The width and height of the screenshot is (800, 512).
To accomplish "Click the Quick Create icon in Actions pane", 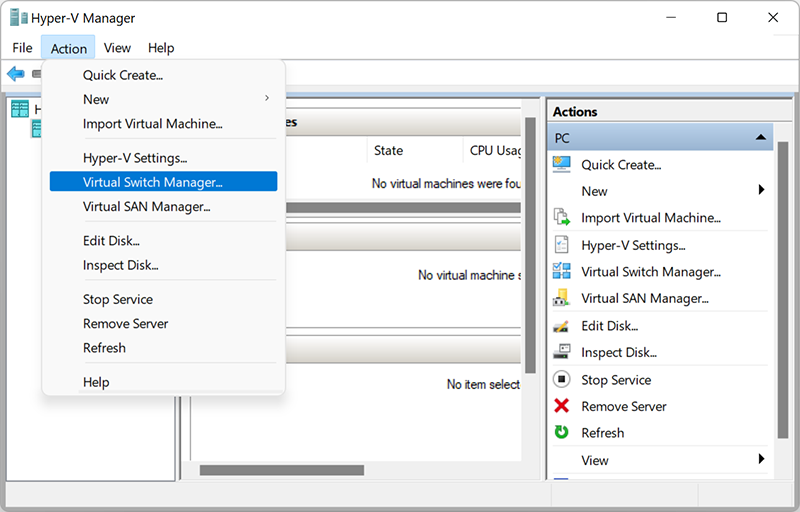I will (562, 165).
